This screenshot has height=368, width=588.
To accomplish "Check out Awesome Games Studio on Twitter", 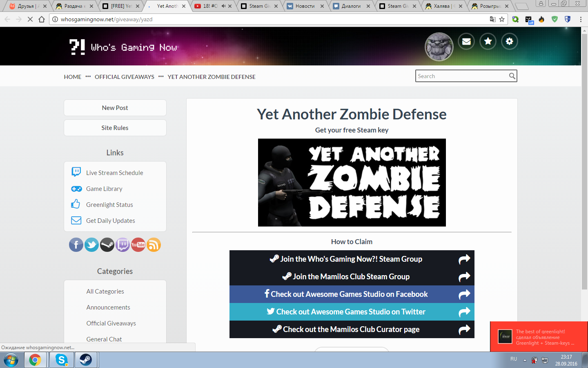I will (352, 312).
